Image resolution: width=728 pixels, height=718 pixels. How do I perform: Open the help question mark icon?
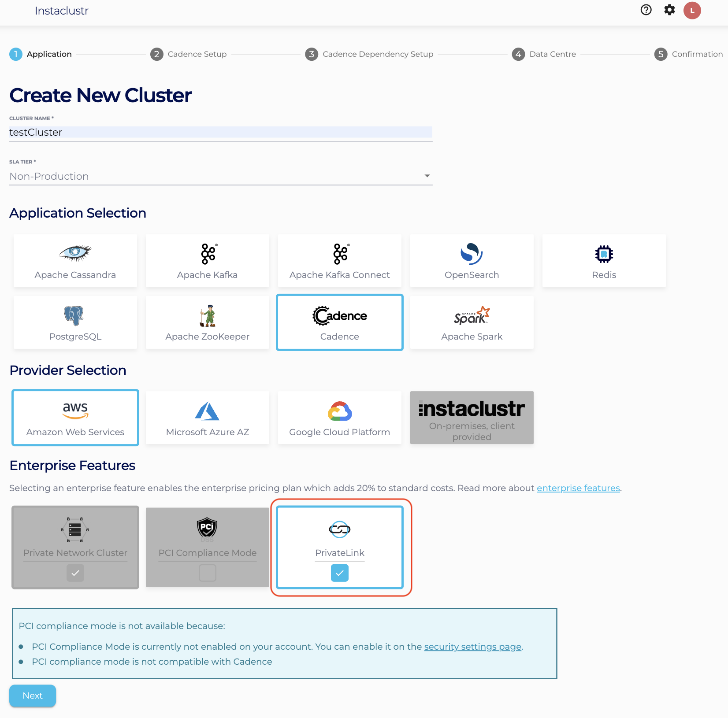coord(646,10)
